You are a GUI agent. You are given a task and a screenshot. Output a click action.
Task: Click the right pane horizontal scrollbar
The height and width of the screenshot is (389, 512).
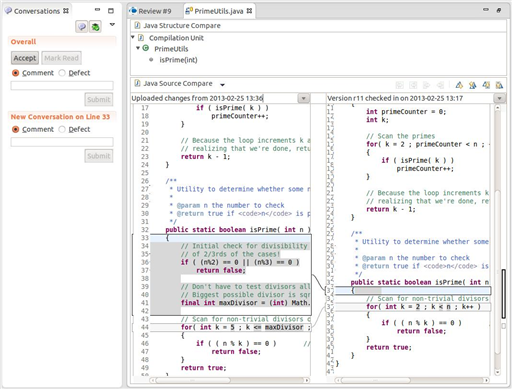[412, 380]
